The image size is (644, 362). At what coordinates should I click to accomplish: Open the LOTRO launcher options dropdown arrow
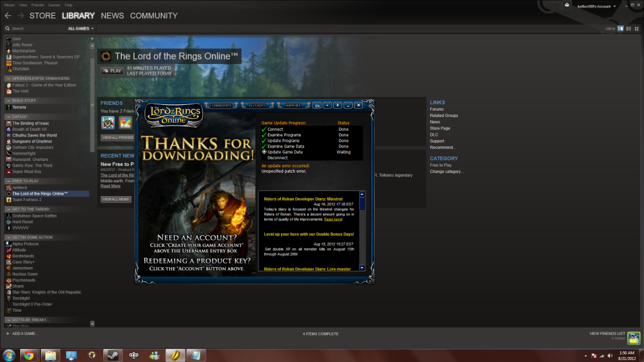327,106
